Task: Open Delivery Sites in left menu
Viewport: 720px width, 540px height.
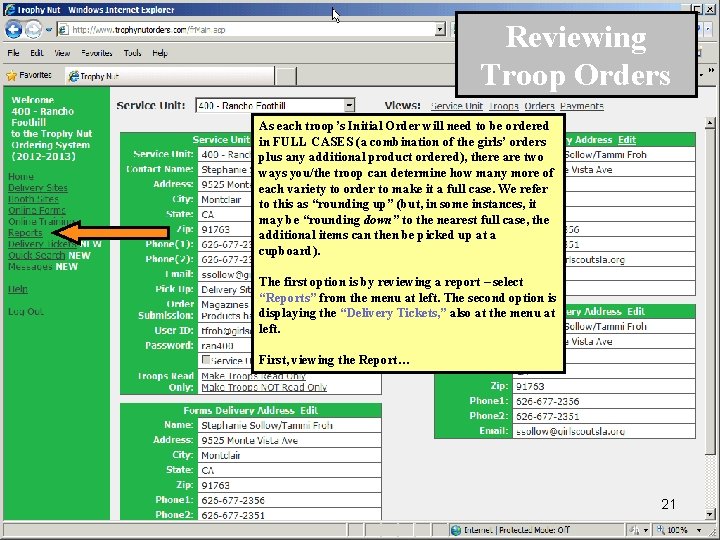Action: click(38, 188)
